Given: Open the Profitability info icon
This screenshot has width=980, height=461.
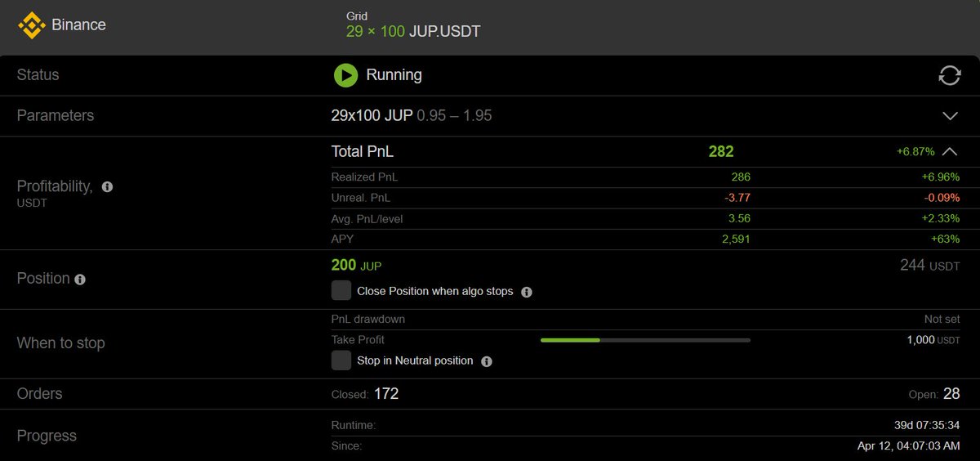Looking at the screenshot, I should coord(107,187).
